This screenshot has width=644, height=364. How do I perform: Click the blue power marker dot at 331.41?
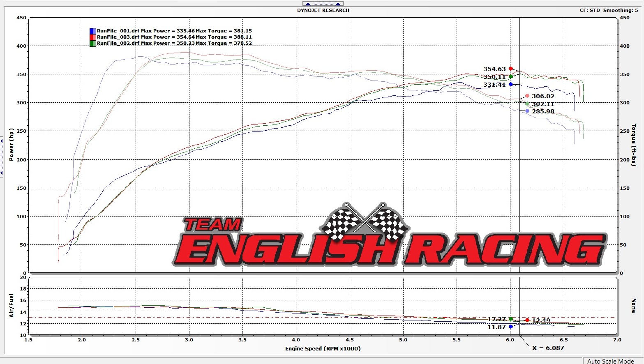(x=511, y=84)
